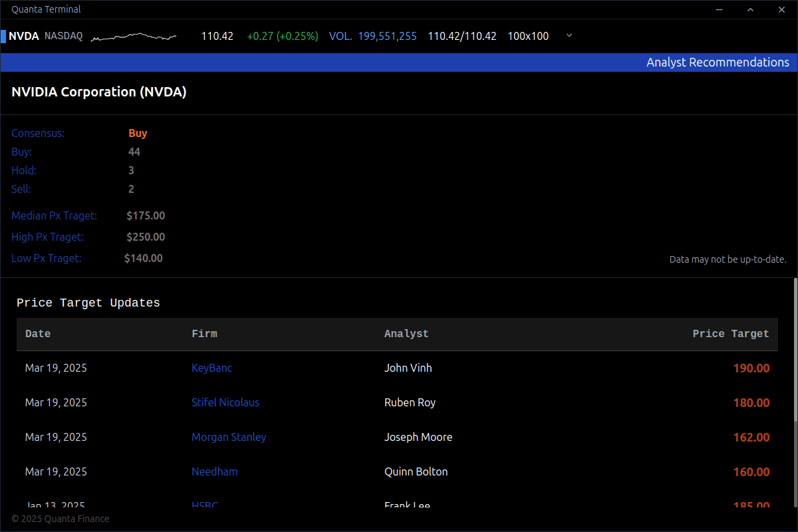This screenshot has width=798, height=532.
Task: Maximize the Quanta Terminal window
Action: 751,9
